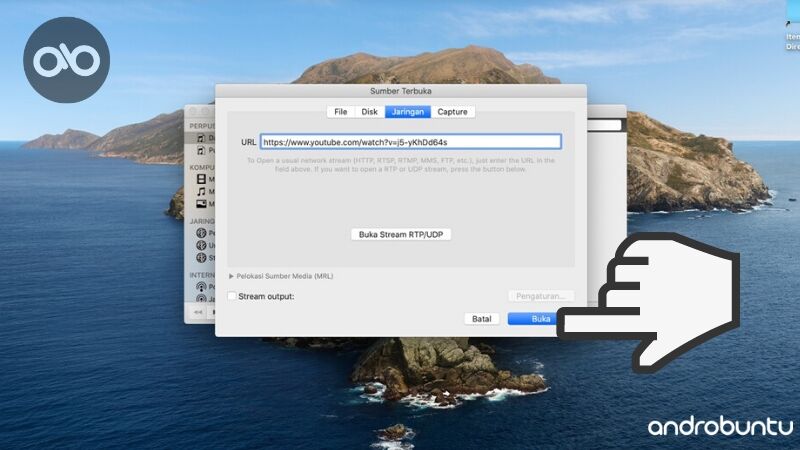Switch to the Disk tab
800x450 pixels.
369,112
